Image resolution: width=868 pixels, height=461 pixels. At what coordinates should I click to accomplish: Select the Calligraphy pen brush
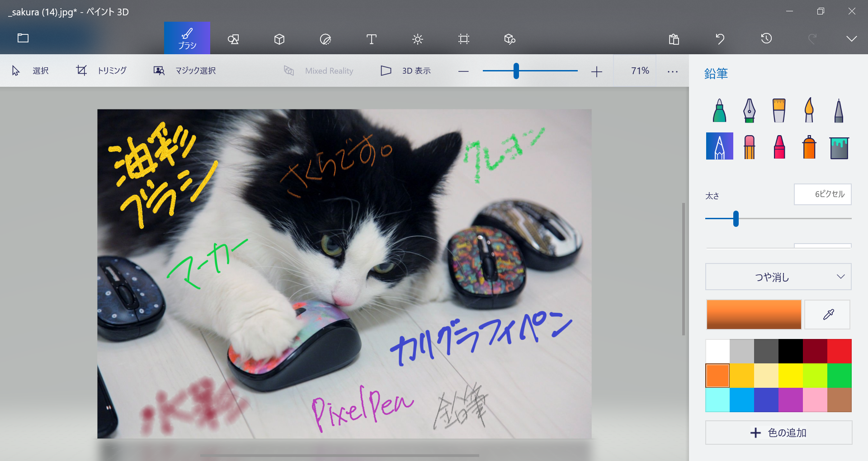pos(749,110)
